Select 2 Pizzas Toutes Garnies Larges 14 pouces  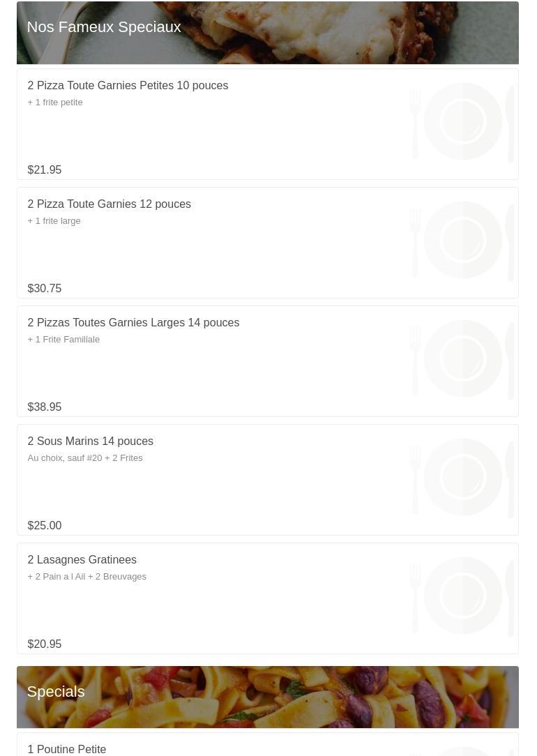pyautogui.click(x=133, y=323)
